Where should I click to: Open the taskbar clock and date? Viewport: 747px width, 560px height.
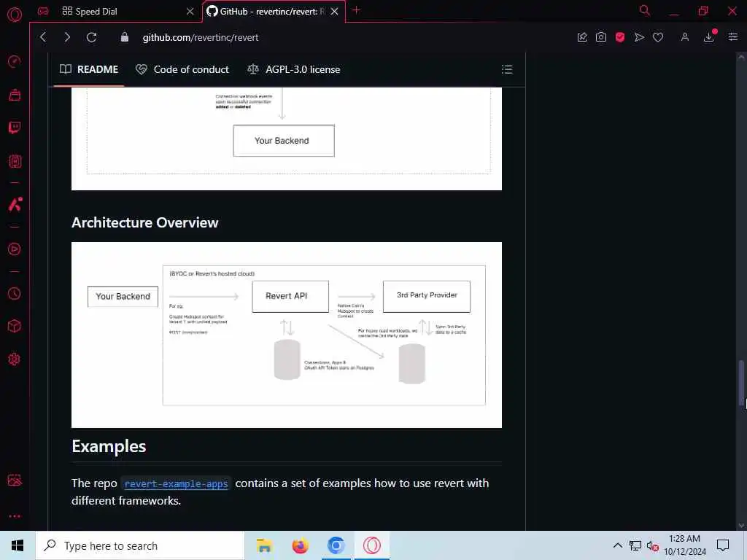pyautogui.click(x=684, y=545)
